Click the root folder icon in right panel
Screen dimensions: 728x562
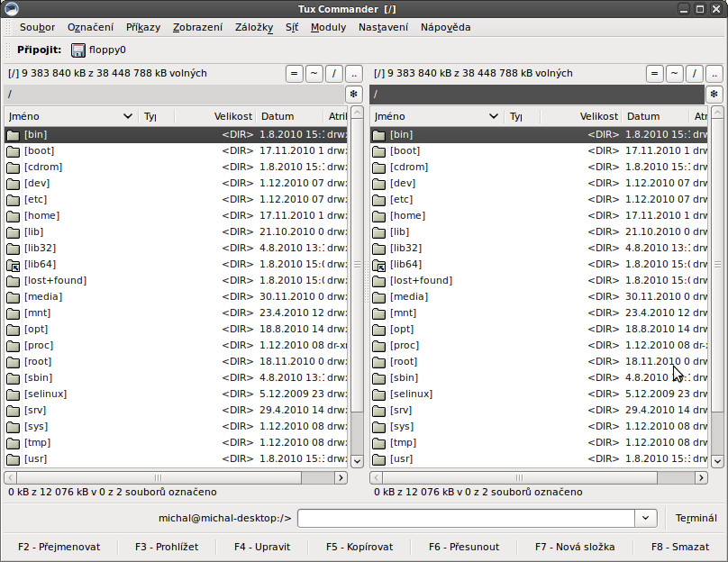click(x=378, y=362)
